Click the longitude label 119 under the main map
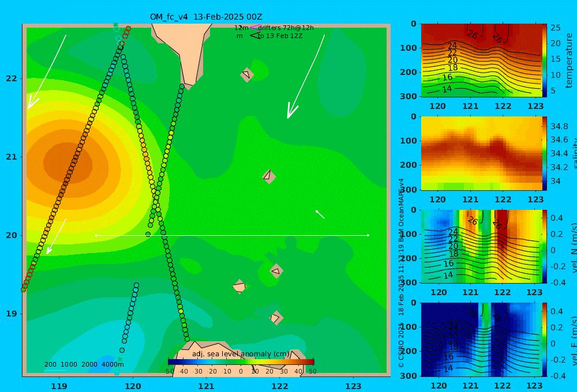The height and width of the screenshot is (392, 577). (59, 386)
